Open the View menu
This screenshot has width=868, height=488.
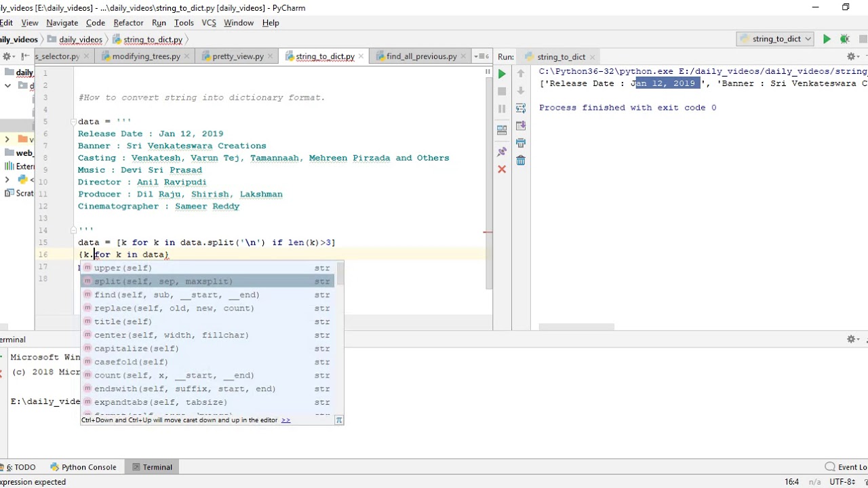[x=29, y=22]
